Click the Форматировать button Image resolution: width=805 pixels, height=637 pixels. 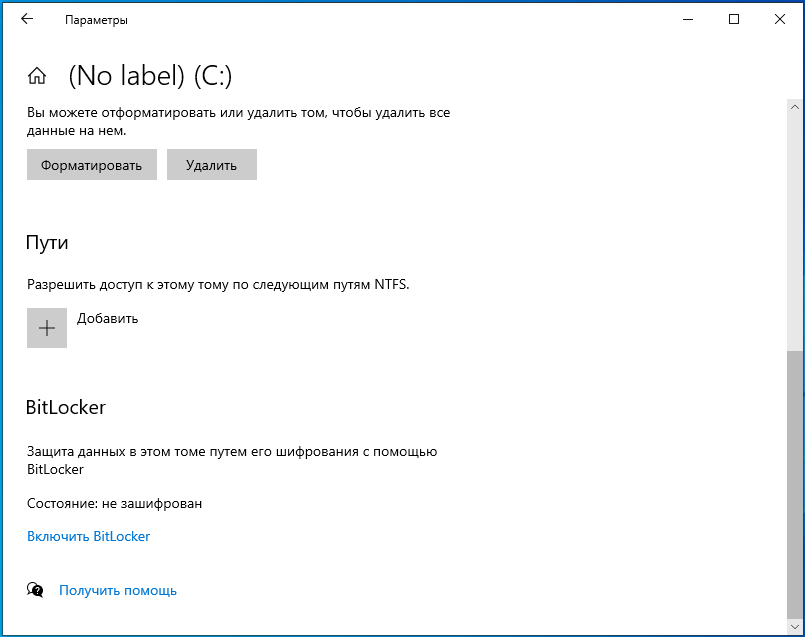click(92, 165)
